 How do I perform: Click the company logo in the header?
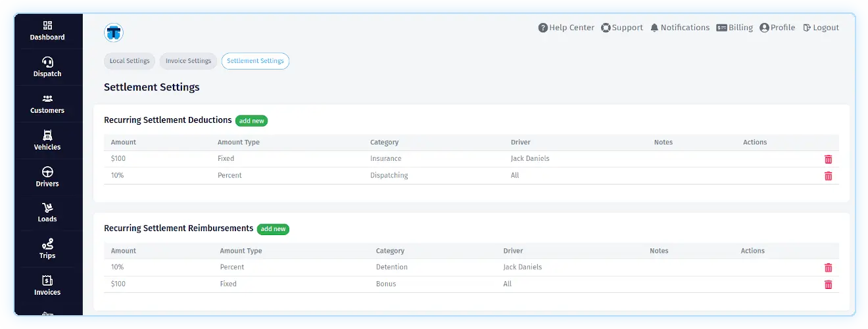click(114, 32)
